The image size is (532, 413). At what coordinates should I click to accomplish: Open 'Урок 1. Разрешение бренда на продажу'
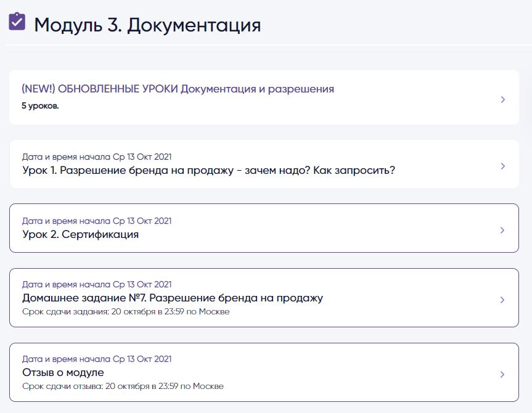[x=208, y=170]
